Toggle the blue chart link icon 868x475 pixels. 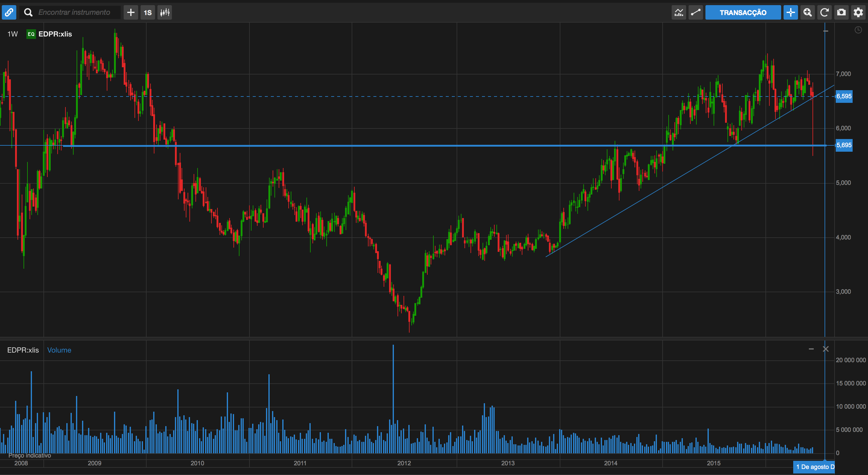[9, 12]
